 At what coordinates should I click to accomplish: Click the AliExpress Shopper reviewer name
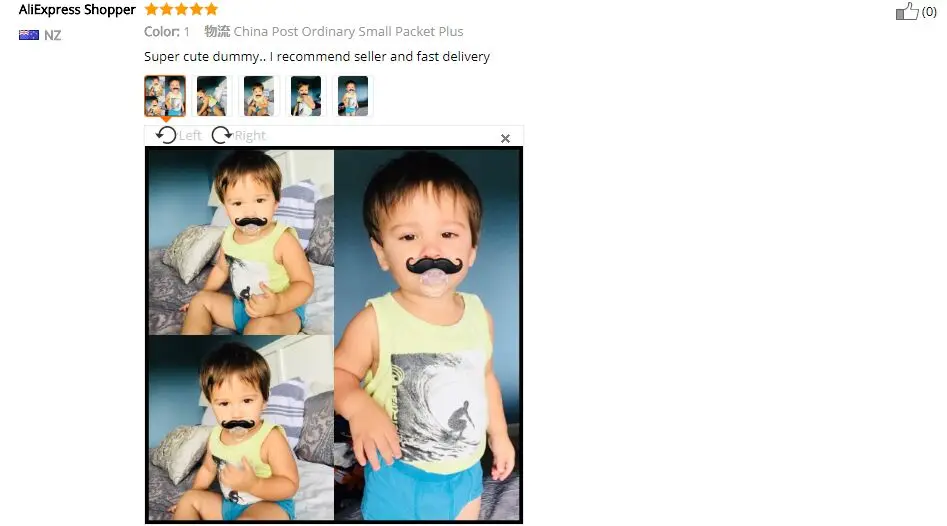click(x=77, y=10)
